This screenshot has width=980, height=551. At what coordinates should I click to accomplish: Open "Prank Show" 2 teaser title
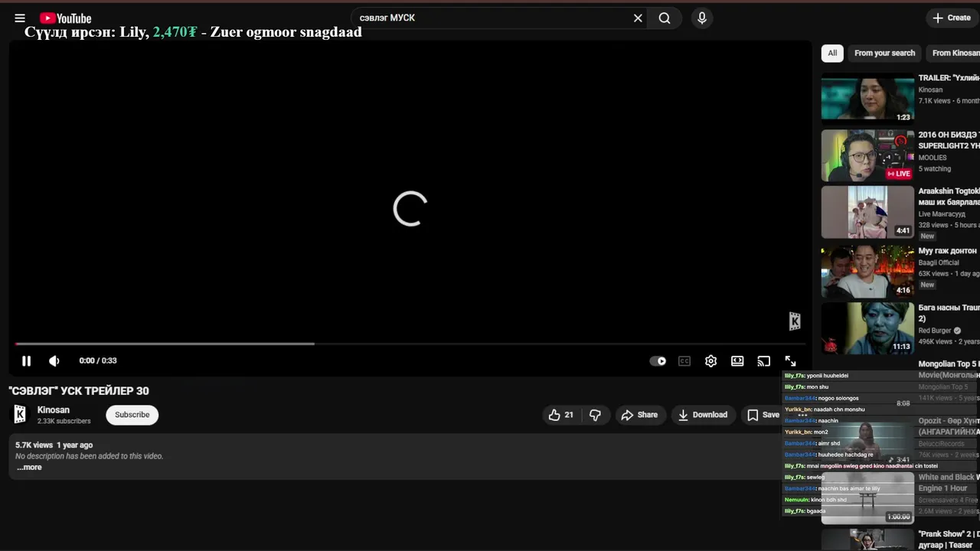tap(949, 540)
